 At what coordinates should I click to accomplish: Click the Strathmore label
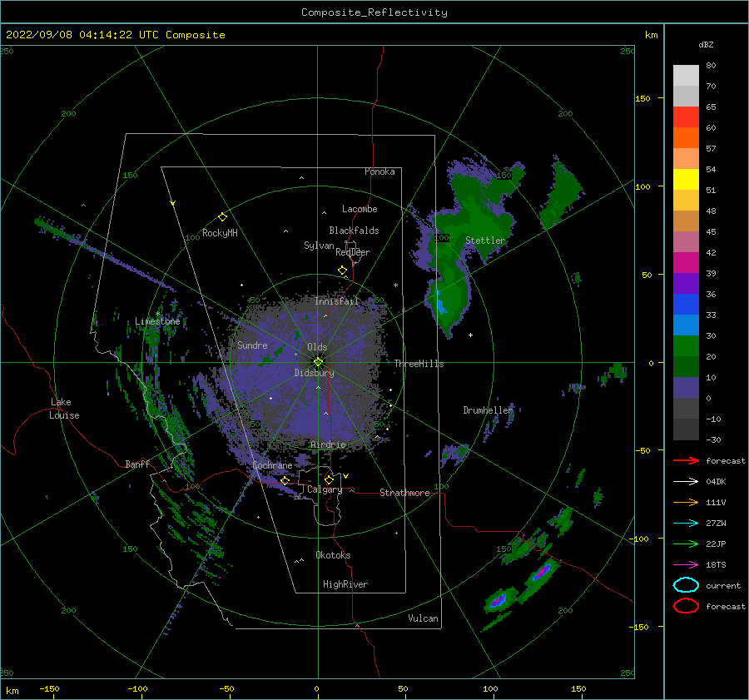coord(404,493)
